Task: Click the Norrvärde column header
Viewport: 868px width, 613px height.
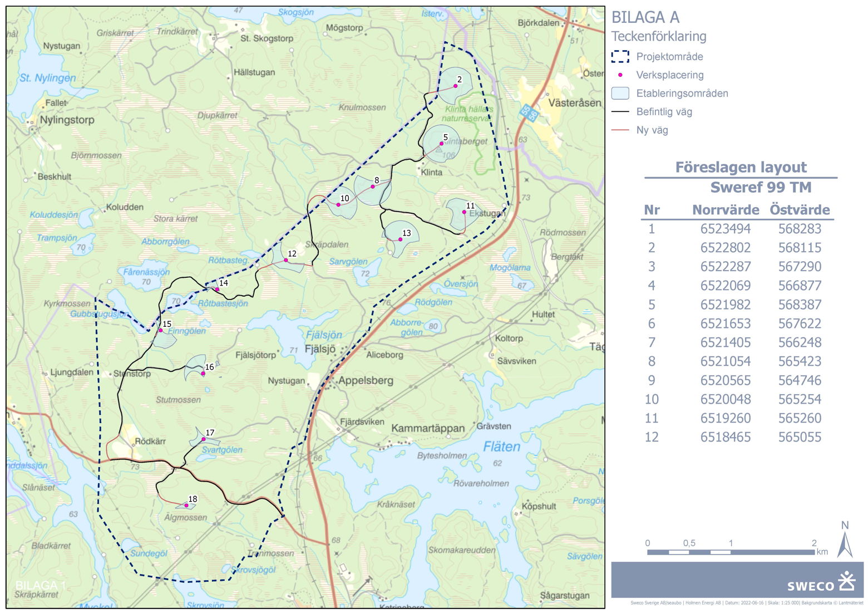Action: (725, 210)
